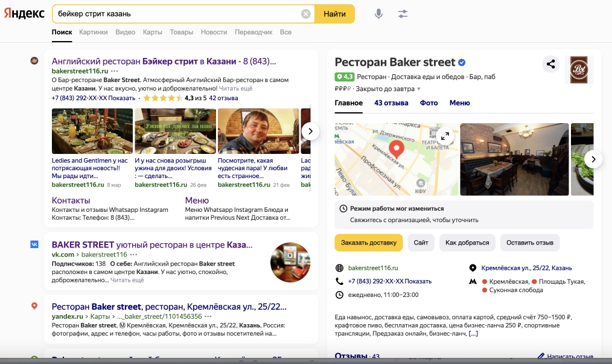Screen dimensions: 612x364
Task: Click the star rating in first result
Action: pyautogui.click(x=162, y=98)
